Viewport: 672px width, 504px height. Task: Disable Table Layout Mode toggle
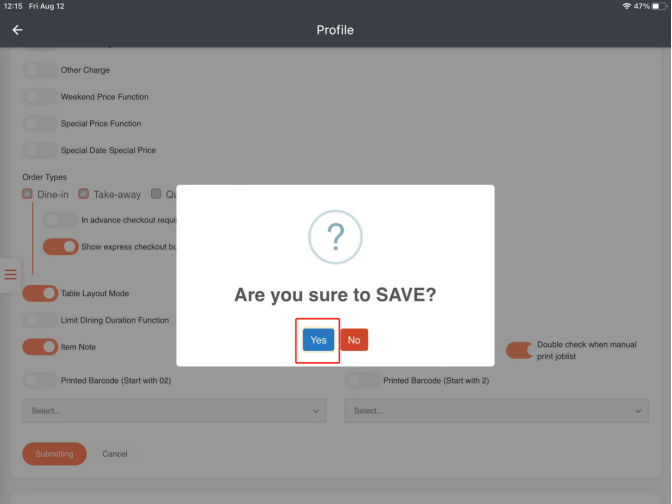[x=40, y=293]
